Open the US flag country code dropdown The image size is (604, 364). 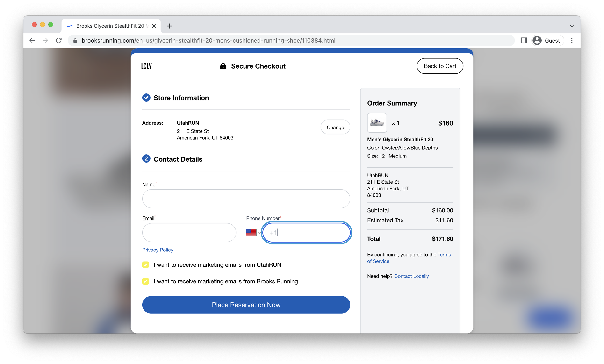tap(253, 233)
